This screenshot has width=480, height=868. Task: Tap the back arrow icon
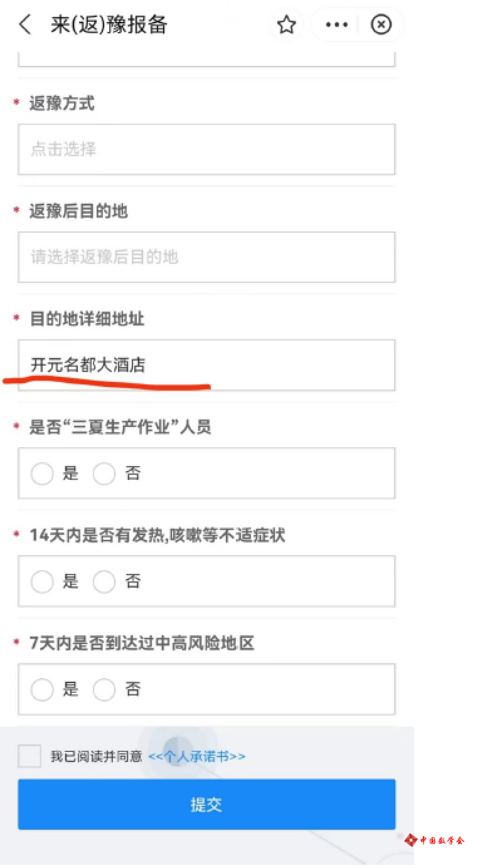25,25
